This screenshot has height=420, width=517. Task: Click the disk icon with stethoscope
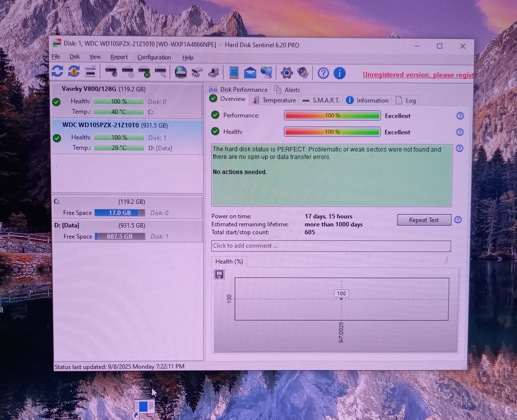(111, 72)
